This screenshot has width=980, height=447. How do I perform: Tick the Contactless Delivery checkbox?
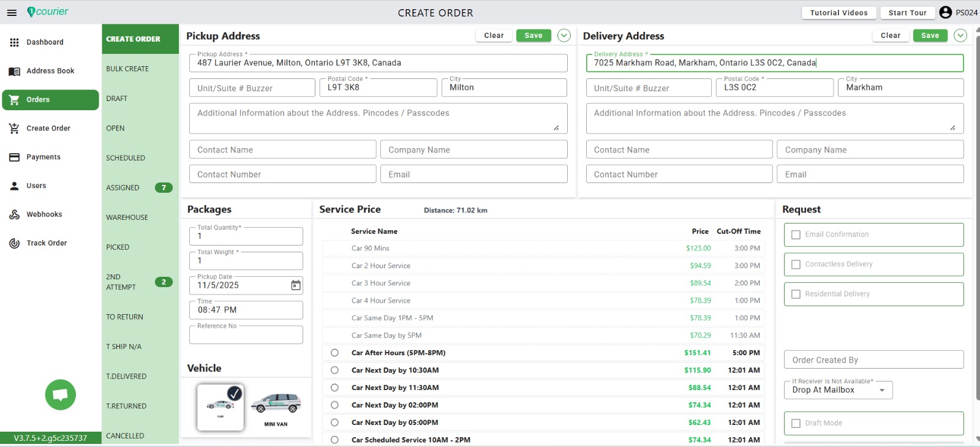coord(796,265)
